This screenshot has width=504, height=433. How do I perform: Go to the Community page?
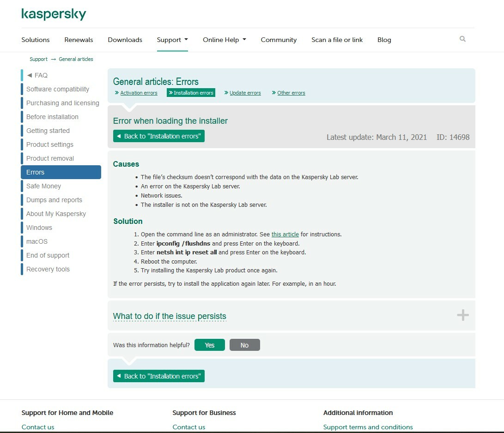(279, 40)
